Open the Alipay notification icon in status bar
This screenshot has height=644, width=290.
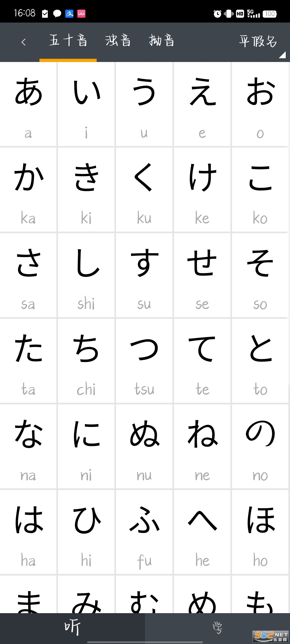tap(70, 14)
